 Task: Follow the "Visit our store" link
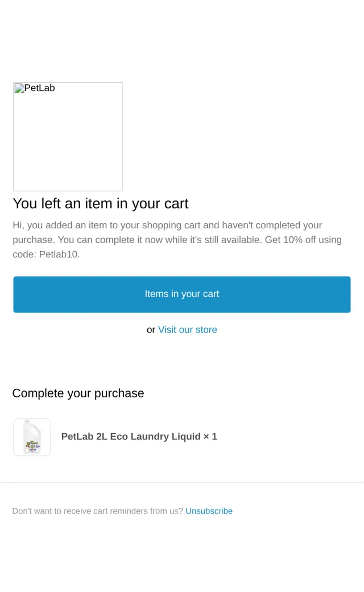click(188, 330)
